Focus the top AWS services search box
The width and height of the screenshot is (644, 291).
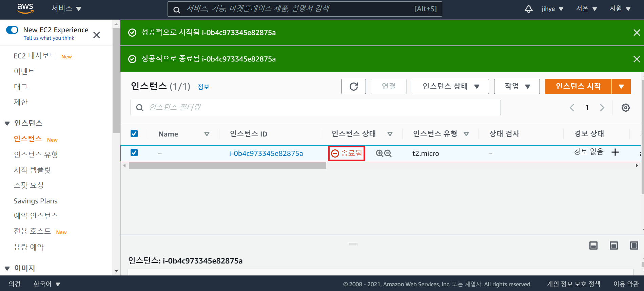[305, 9]
